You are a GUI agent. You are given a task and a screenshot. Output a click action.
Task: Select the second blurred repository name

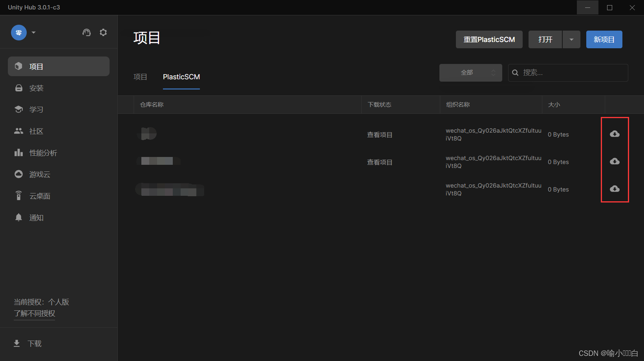point(158,161)
